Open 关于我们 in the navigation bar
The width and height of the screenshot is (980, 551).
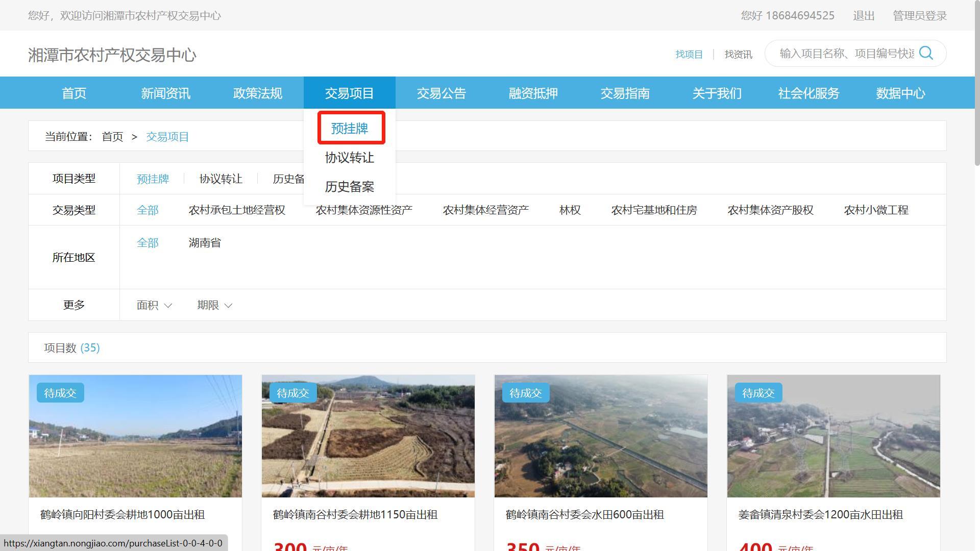tap(717, 93)
